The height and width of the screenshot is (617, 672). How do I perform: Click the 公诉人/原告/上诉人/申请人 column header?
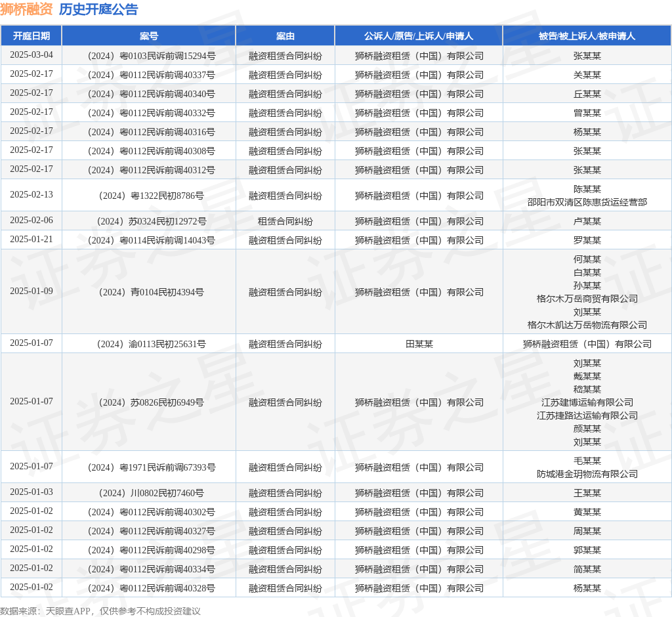tap(419, 36)
